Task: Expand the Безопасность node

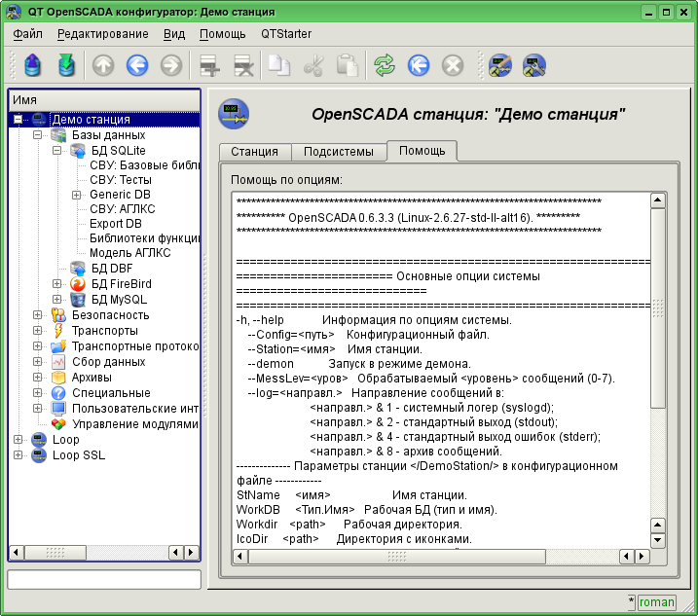Action: click(37, 315)
